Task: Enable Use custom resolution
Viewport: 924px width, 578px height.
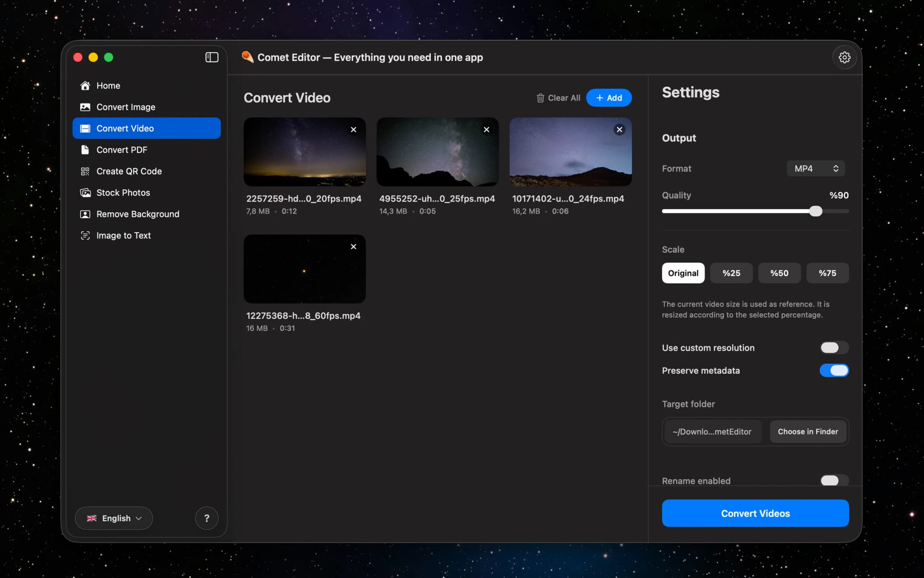Action: [833, 348]
